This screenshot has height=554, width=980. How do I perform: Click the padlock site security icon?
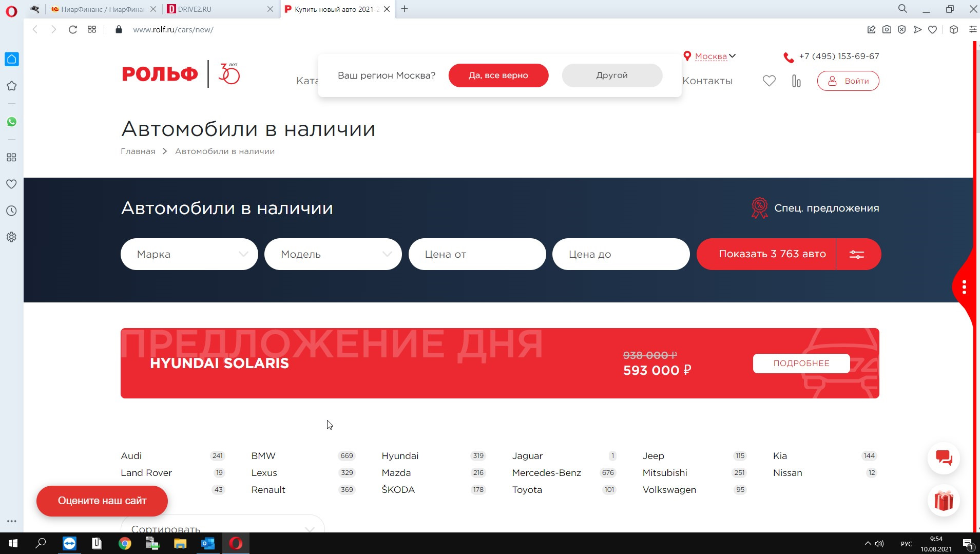(119, 29)
